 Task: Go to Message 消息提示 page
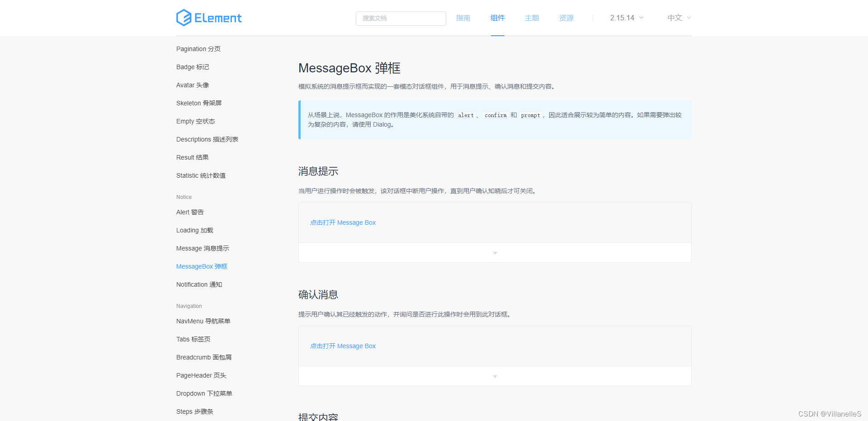tap(203, 248)
